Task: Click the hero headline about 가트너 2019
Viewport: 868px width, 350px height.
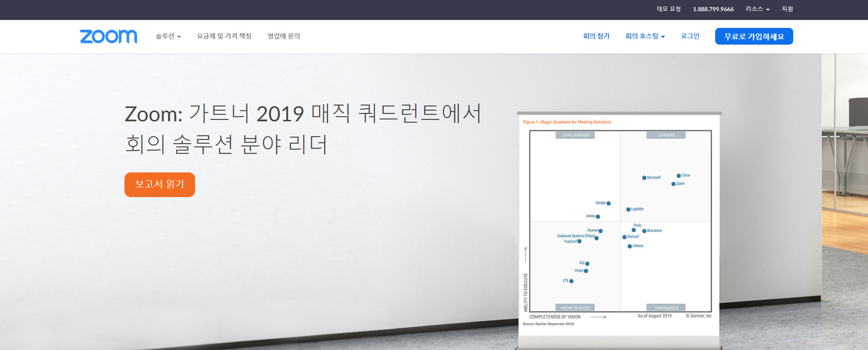Action: (x=303, y=129)
